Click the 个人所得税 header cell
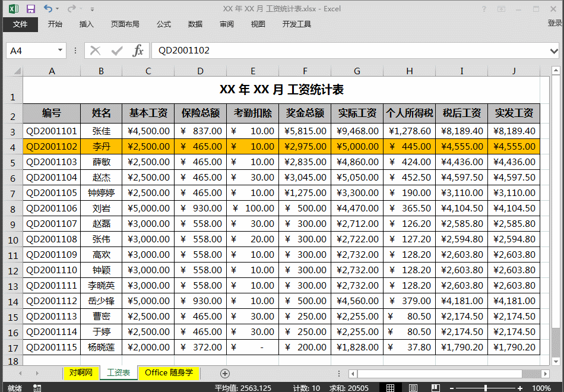 [x=409, y=113]
